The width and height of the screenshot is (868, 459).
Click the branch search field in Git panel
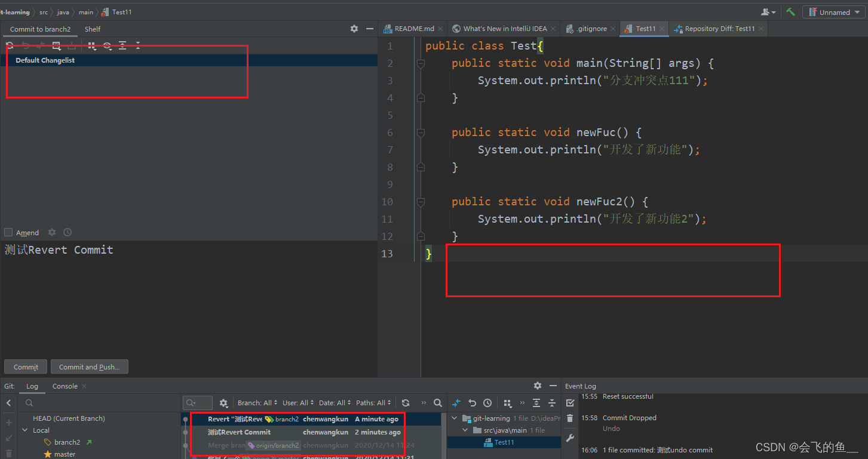pos(102,403)
